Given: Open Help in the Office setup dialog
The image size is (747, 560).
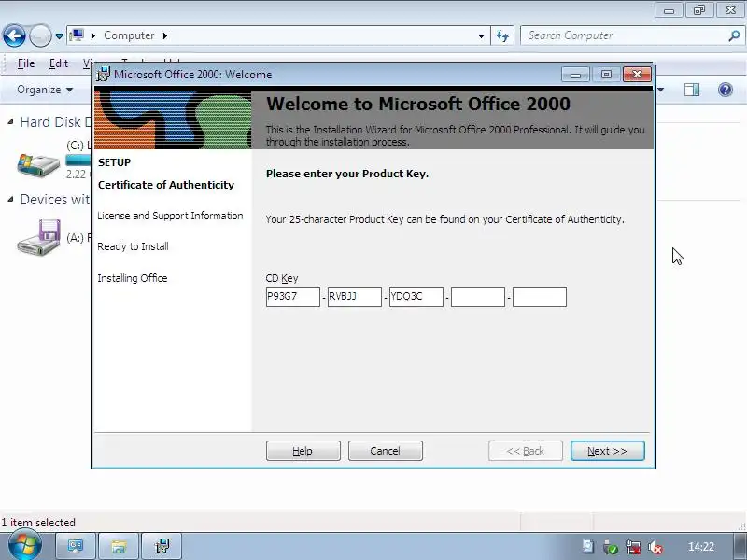Looking at the screenshot, I should coord(303,451).
